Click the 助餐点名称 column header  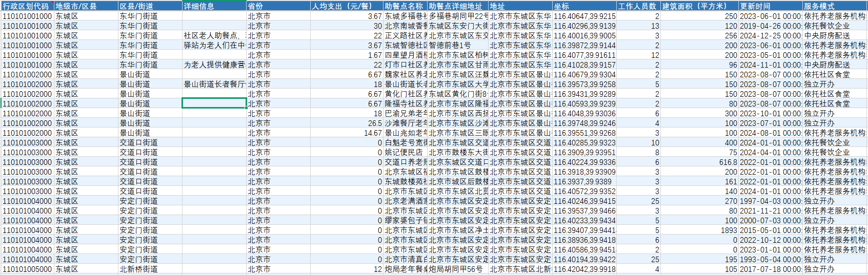(x=405, y=6)
